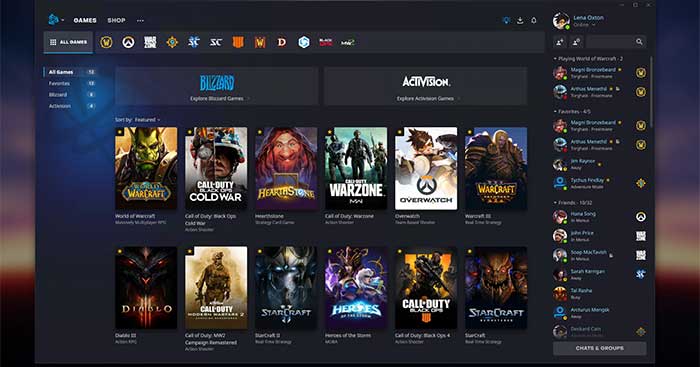Click the Warzone icon beside John Price
Viewport: 700px width, 367px height.
tap(641, 236)
